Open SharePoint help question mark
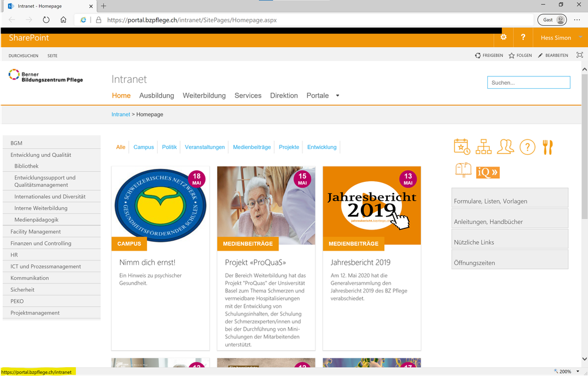 [x=523, y=37]
